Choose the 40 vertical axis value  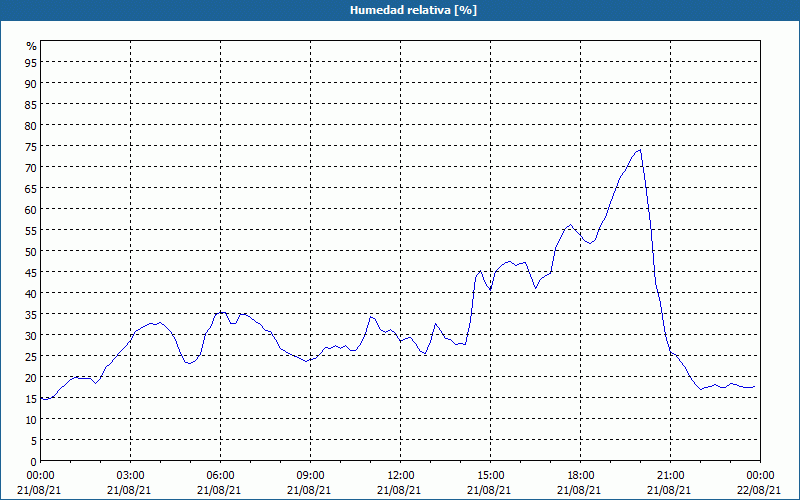(x=31, y=293)
